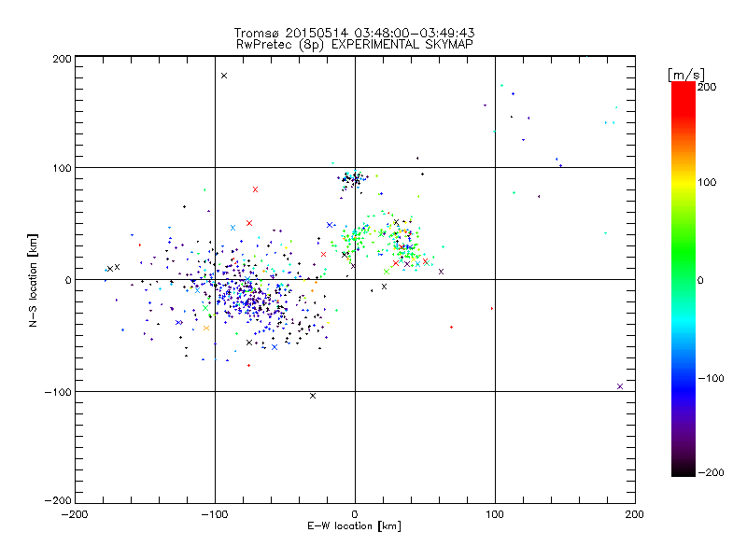Click the subtitle 'RwPretec (8p) EXPERIMENTAL SKYMAP'

(354, 44)
